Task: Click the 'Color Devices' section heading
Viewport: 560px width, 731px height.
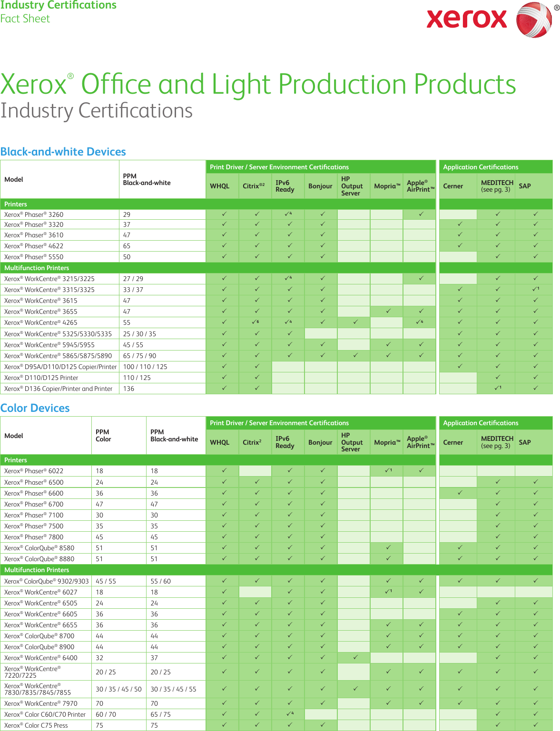Action: tap(35, 408)
